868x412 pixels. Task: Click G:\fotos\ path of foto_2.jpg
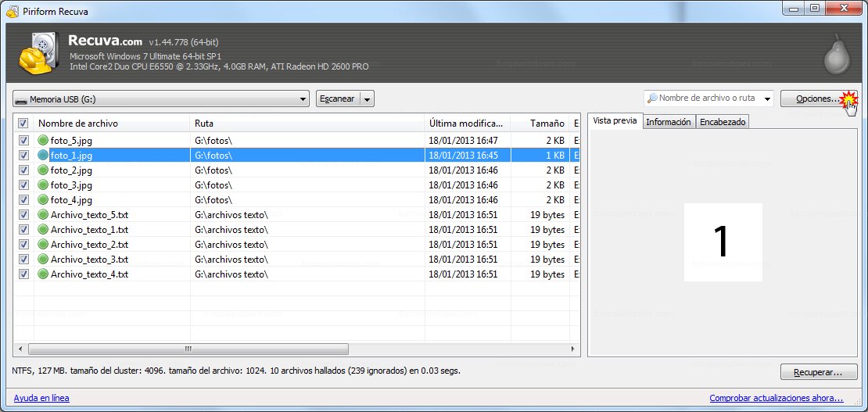213,170
